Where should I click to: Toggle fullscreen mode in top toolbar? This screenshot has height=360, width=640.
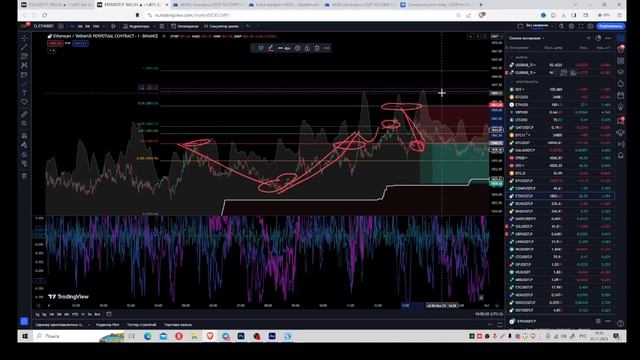point(581,26)
